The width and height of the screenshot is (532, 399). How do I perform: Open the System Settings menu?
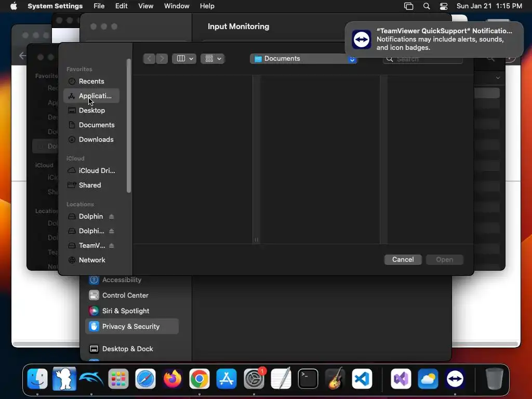(x=55, y=6)
